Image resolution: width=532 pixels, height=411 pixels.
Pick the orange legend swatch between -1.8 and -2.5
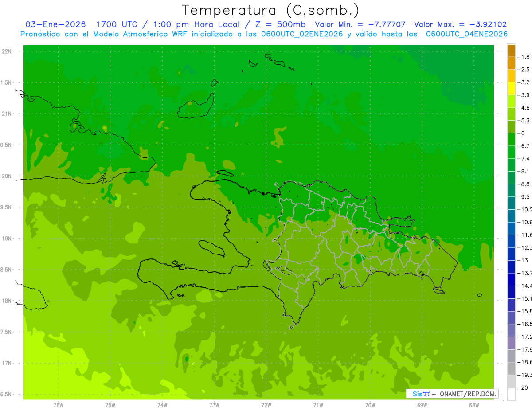point(511,63)
